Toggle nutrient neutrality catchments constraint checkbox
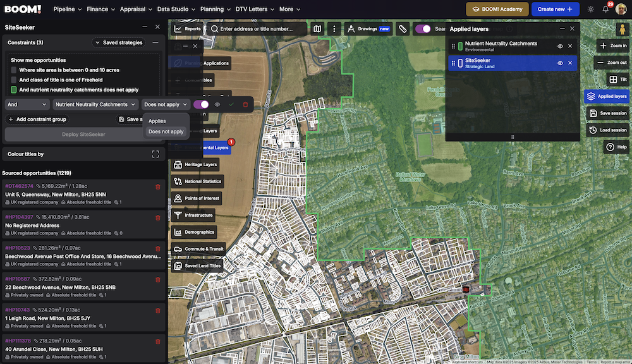The image size is (632, 364). coord(14,90)
